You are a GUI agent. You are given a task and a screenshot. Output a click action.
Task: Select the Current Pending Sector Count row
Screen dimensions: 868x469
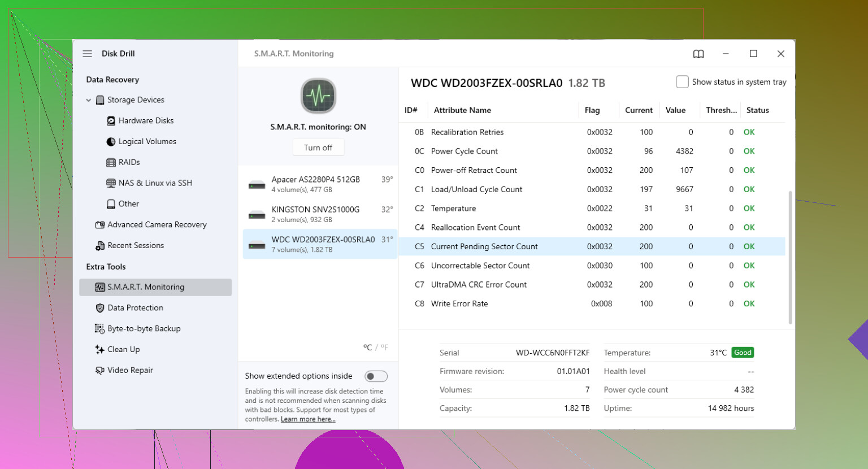click(592, 246)
